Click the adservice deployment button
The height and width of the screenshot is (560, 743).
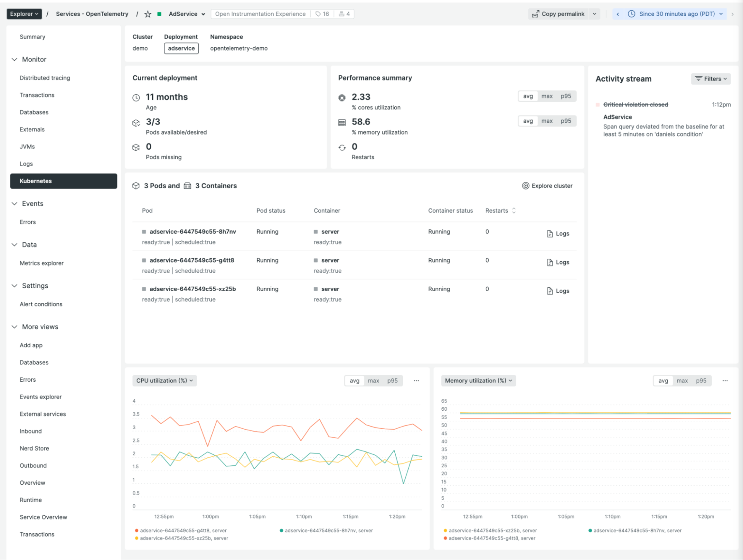point(181,48)
